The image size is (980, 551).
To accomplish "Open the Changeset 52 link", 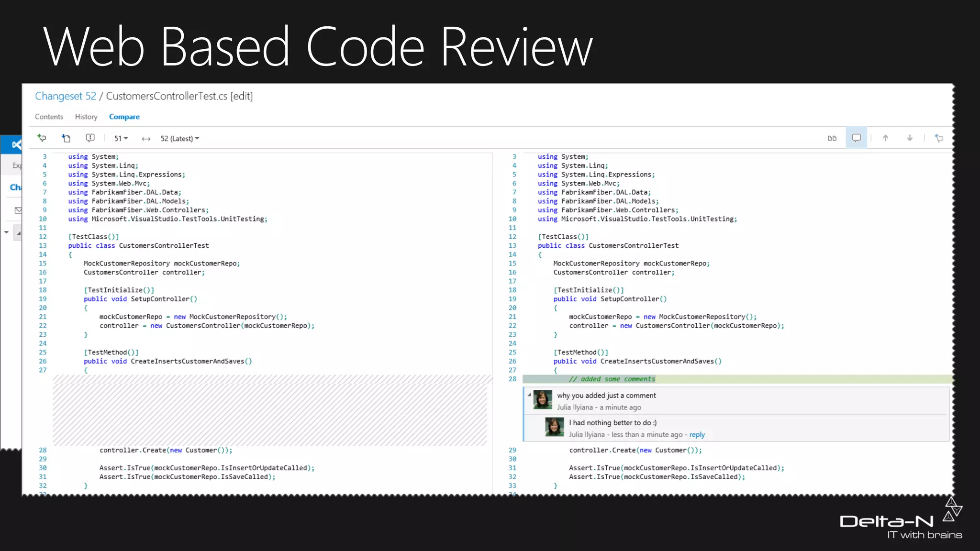I will tap(66, 96).
